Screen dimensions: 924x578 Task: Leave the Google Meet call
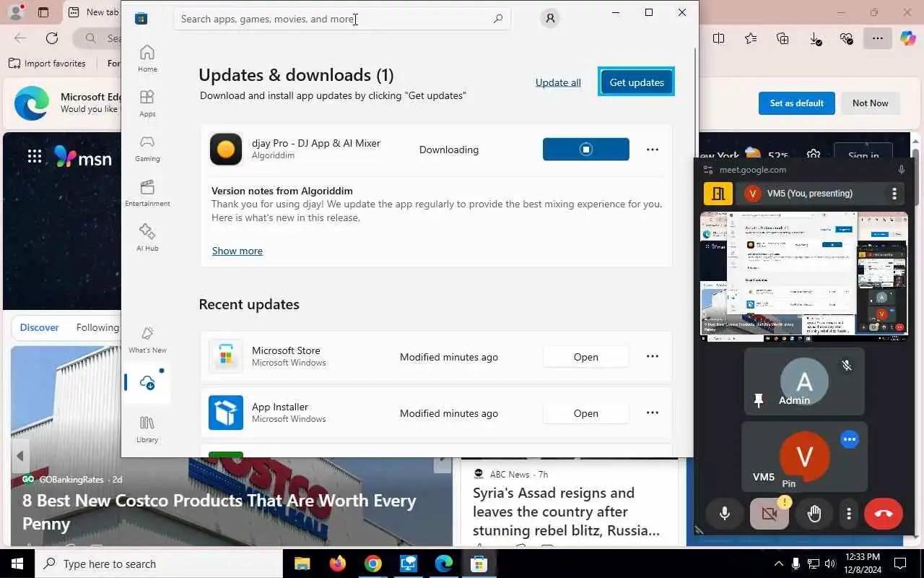(884, 514)
